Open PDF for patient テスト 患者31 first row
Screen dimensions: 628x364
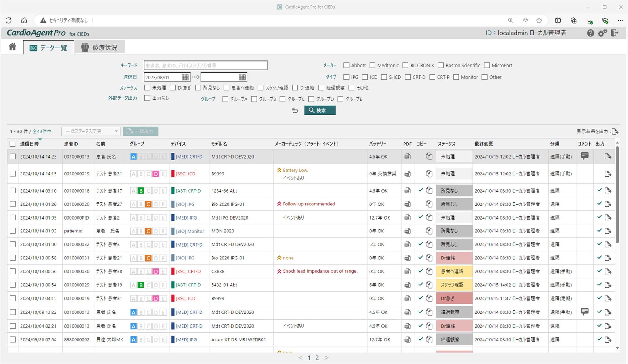tap(407, 174)
